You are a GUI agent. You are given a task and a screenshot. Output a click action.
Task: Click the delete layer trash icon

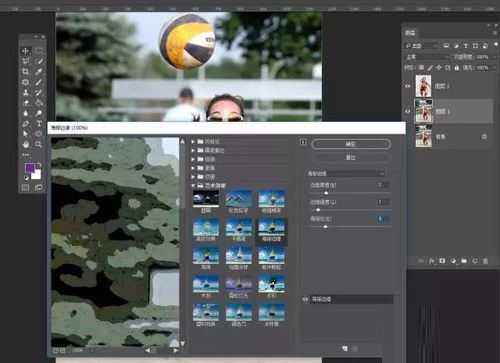tap(485, 261)
